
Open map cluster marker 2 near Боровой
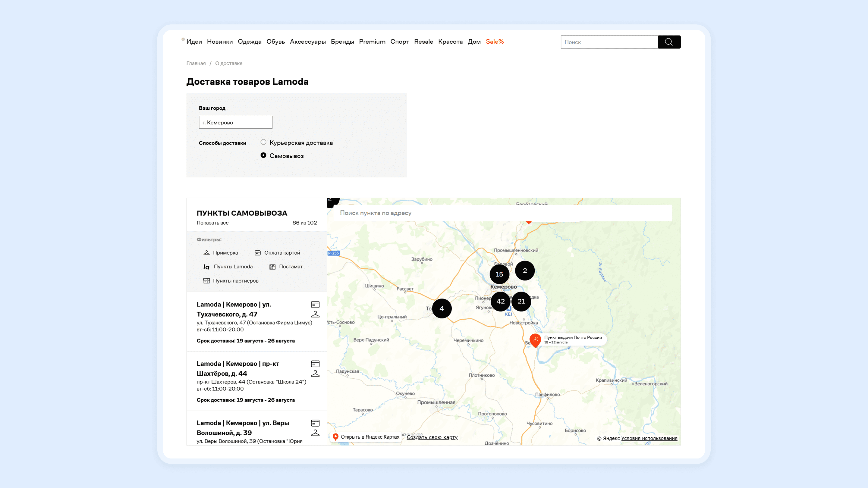coord(525,271)
